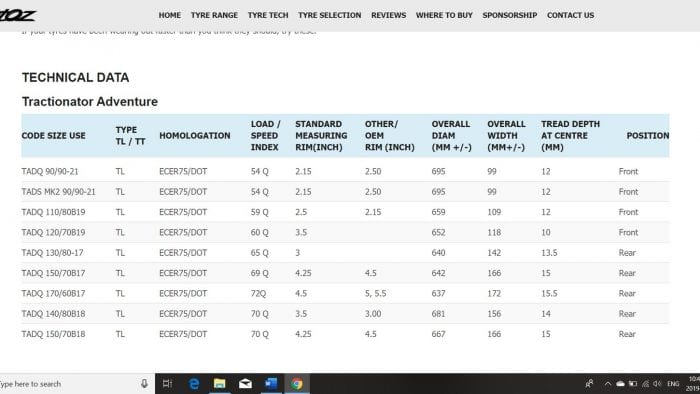Open the HOME menu item
The image size is (700, 394).
click(x=170, y=15)
